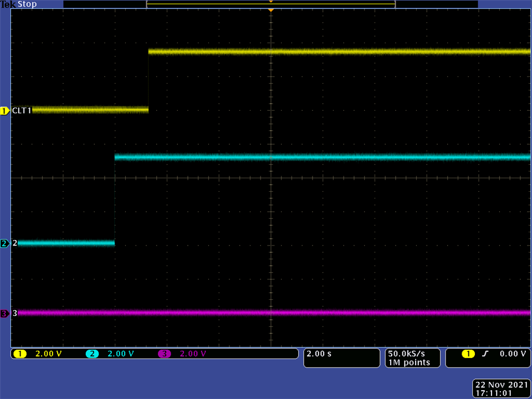Image resolution: width=532 pixels, height=399 pixels.
Task: Click the Tek logo
Action: coord(8,4)
